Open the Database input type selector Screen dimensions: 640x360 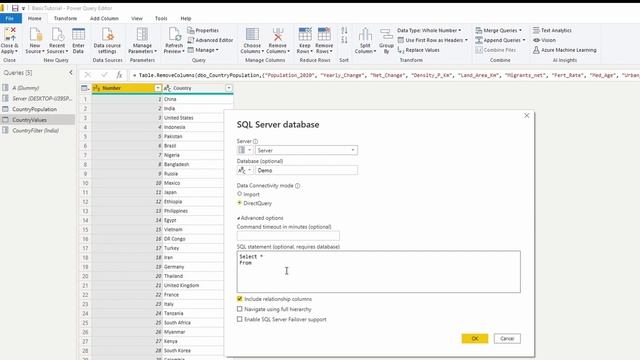coord(245,170)
